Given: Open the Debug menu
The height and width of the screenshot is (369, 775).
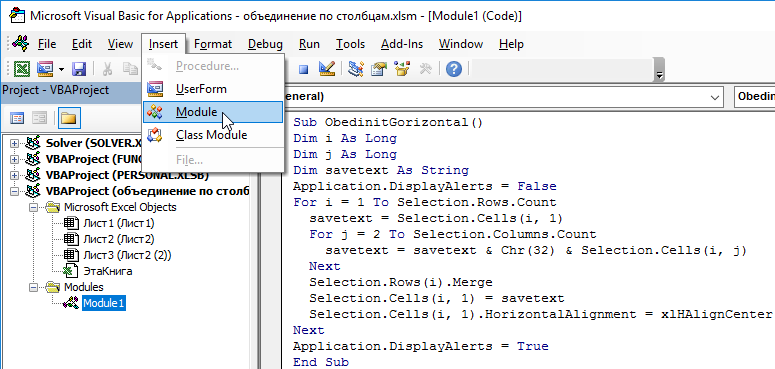Looking at the screenshot, I should click(x=265, y=44).
